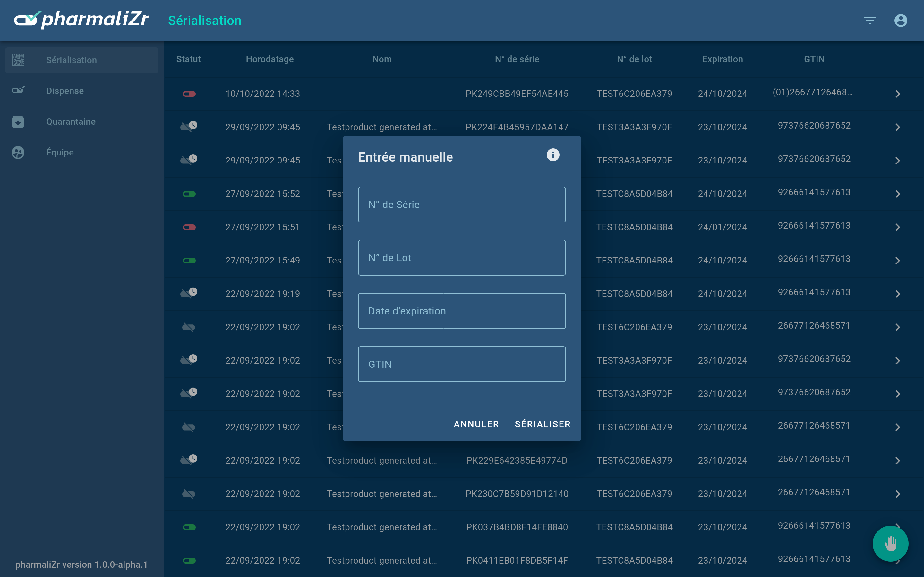Viewport: 924px width, 577px height.
Task: Click the pharmaliZr logo
Action: point(81,20)
